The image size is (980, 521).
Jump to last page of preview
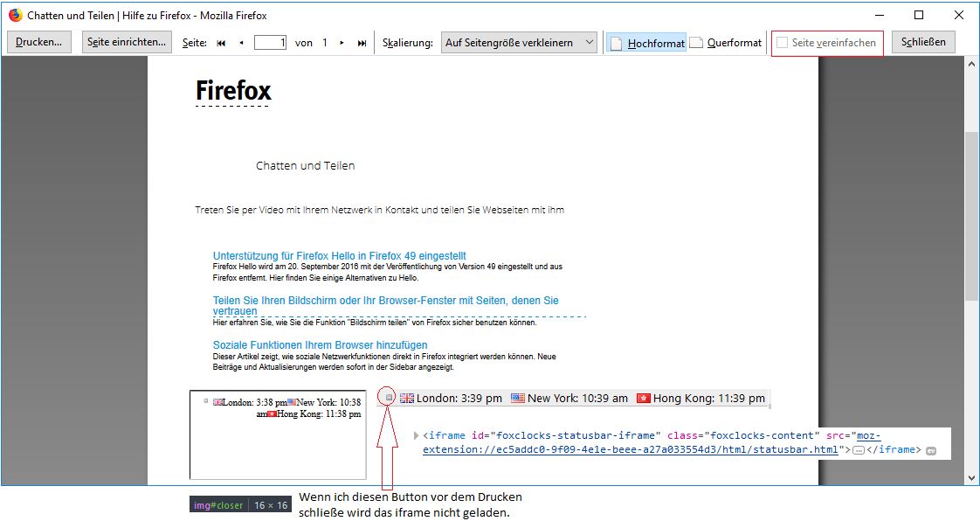coord(362,43)
